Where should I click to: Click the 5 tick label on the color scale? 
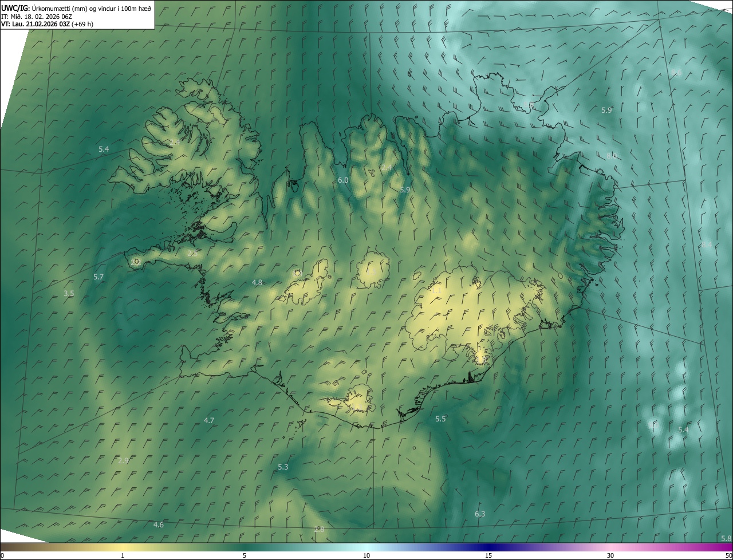point(245,556)
